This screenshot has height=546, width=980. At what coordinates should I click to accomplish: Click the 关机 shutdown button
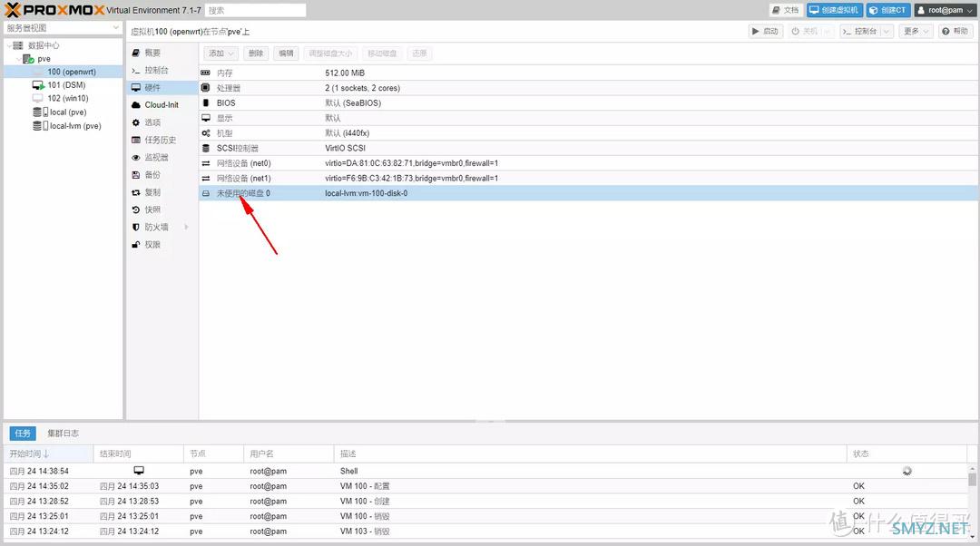pyautogui.click(x=805, y=31)
